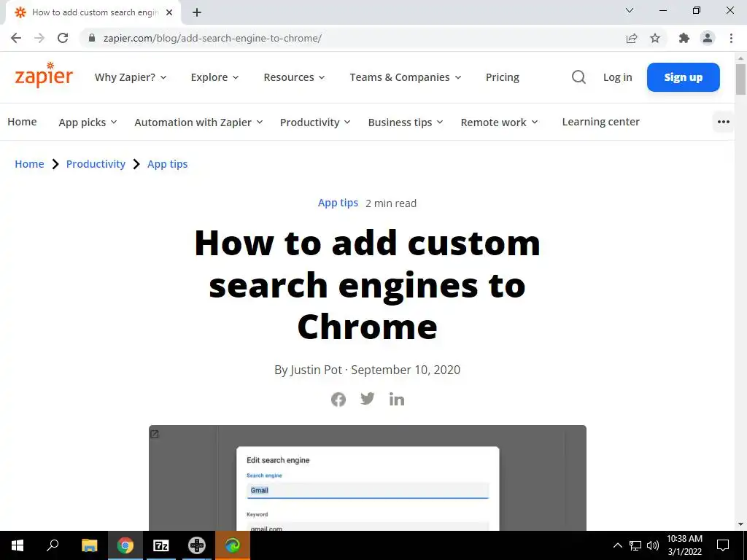Viewport: 747px width, 560px height.
Task: Open the Pricing page
Action: pos(502,77)
